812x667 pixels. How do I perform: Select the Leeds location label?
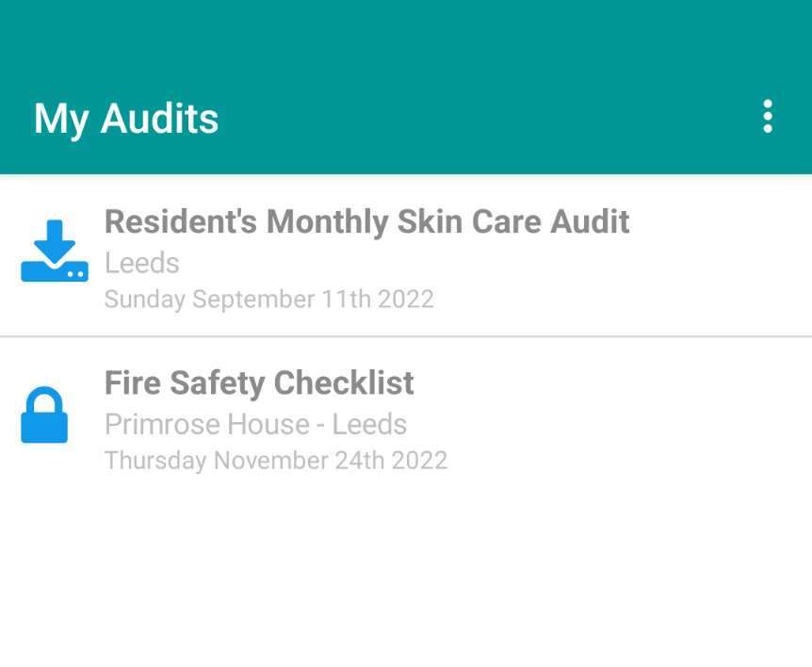click(141, 264)
